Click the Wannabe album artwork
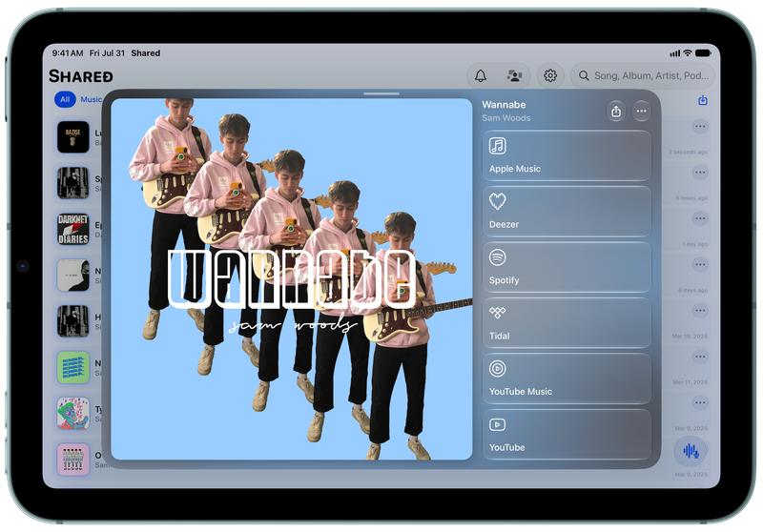763x532 pixels. tap(292, 279)
